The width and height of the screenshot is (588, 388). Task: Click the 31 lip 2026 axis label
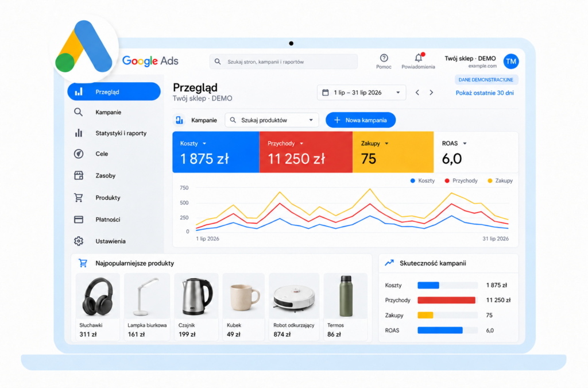coord(496,239)
